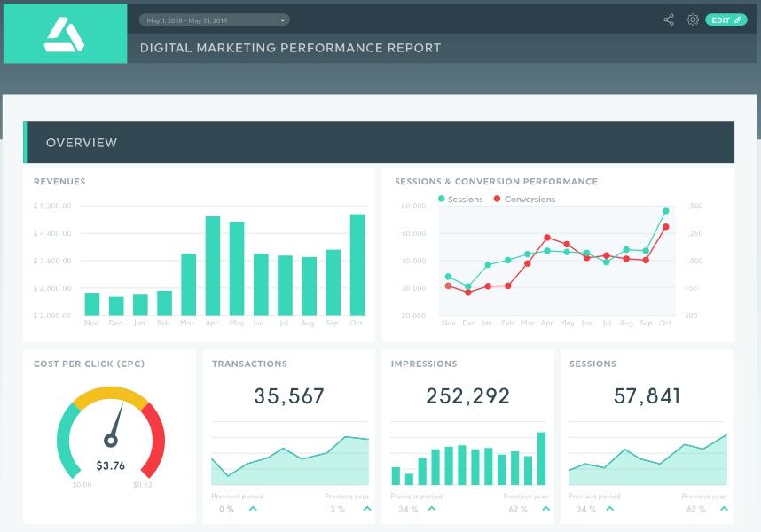761x532 pixels.
Task: Click the yellow segment of CPC gauge
Action: [111, 394]
